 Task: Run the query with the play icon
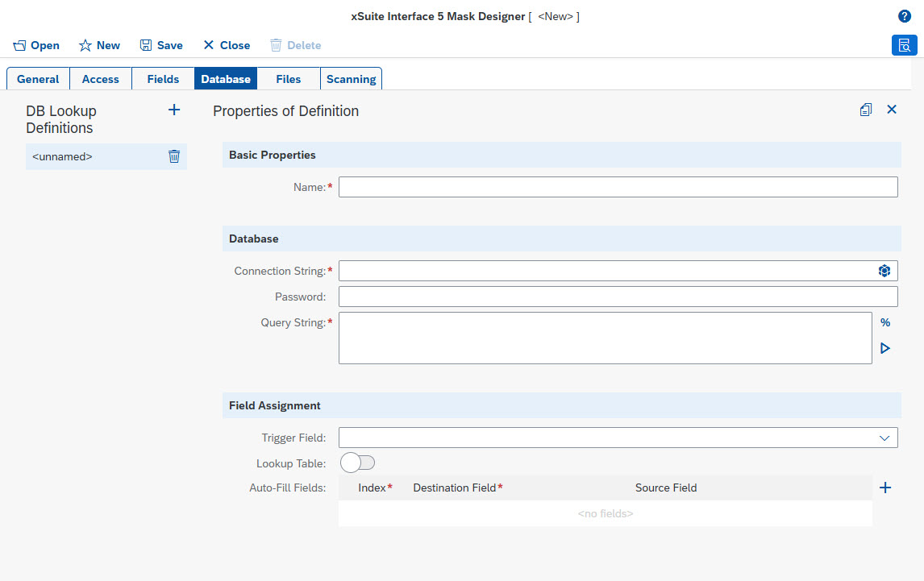(885, 348)
